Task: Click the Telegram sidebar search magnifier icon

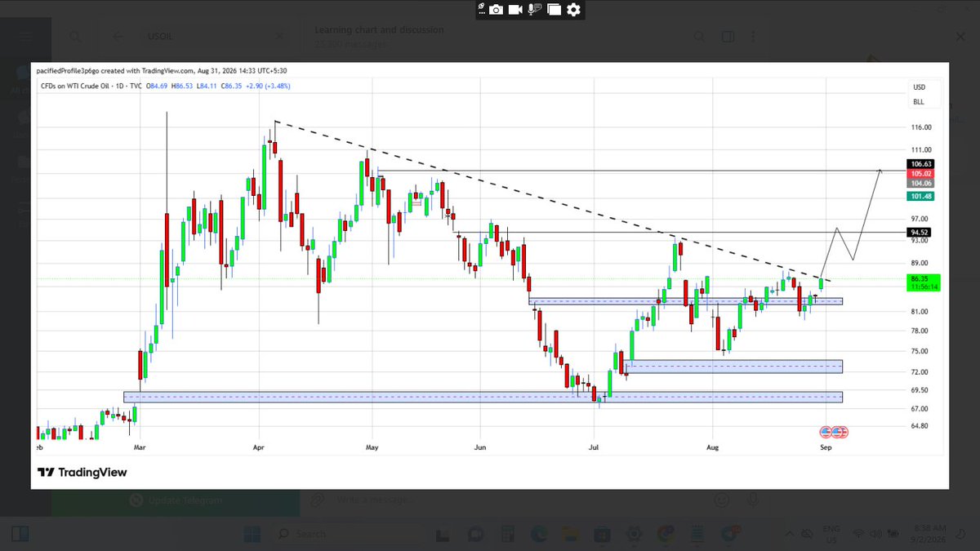Action: [x=75, y=37]
